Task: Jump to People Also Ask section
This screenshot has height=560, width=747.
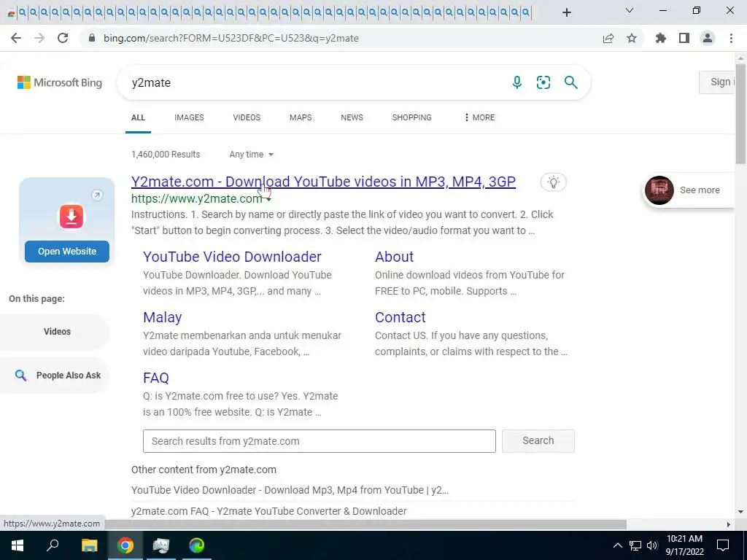Action: pos(55,376)
